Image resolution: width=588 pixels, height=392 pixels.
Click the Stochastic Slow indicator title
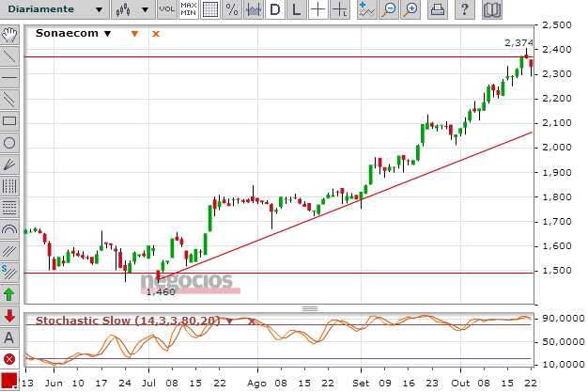128,321
